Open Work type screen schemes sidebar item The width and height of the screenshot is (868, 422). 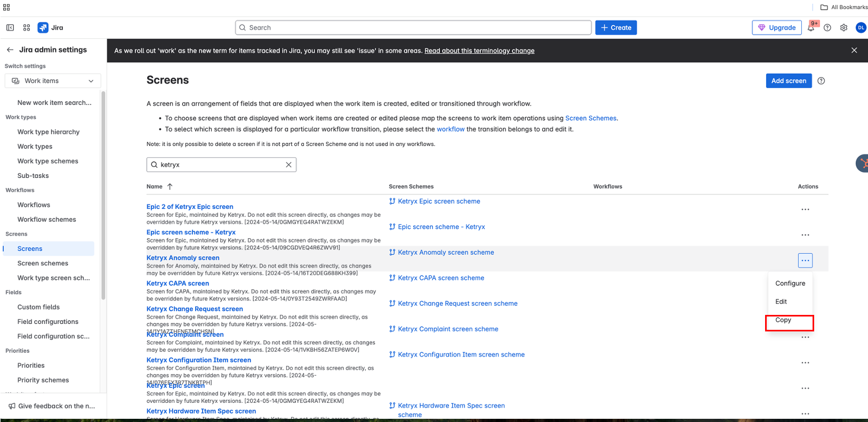pyautogui.click(x=49, y=278)
